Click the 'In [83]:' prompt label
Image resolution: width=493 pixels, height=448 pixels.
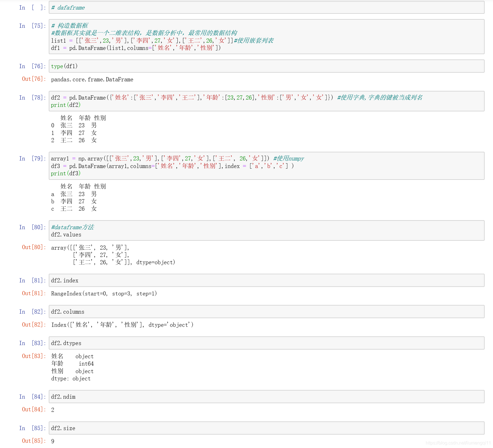(33, 343)
